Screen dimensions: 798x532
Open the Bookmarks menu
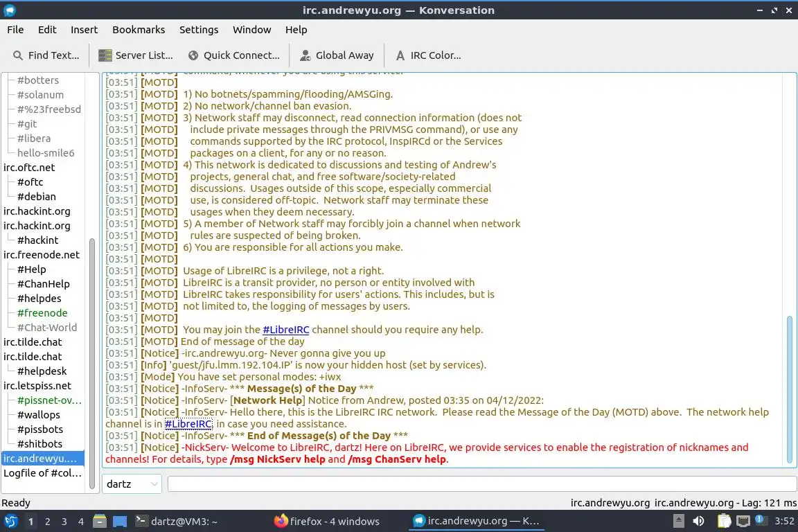[x=139, y=30]
